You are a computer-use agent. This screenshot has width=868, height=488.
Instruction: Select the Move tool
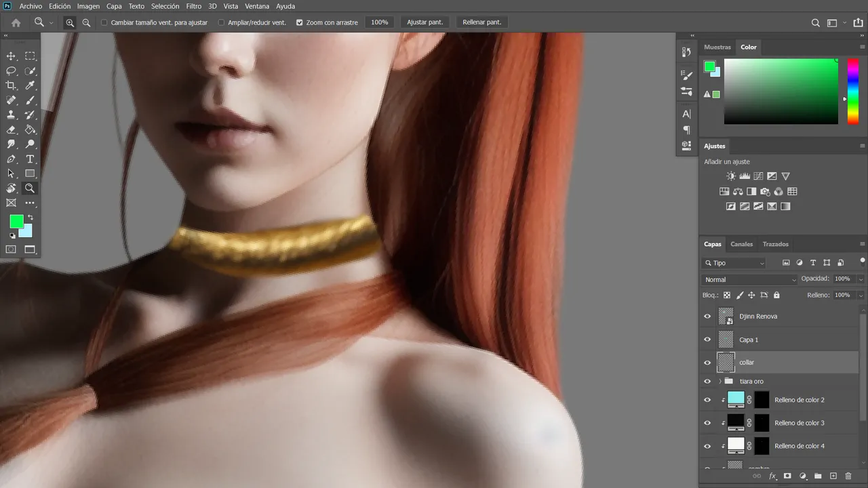point(11,56)
